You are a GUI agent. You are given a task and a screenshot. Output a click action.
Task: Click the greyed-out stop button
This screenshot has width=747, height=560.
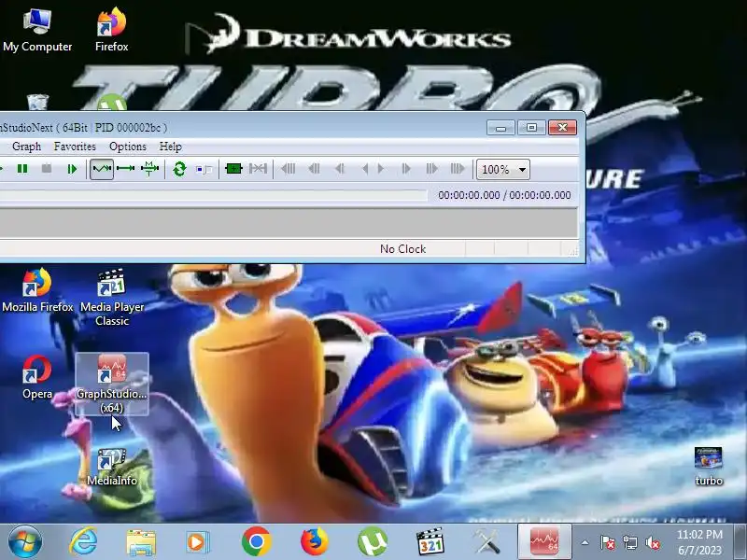(47, 169)
